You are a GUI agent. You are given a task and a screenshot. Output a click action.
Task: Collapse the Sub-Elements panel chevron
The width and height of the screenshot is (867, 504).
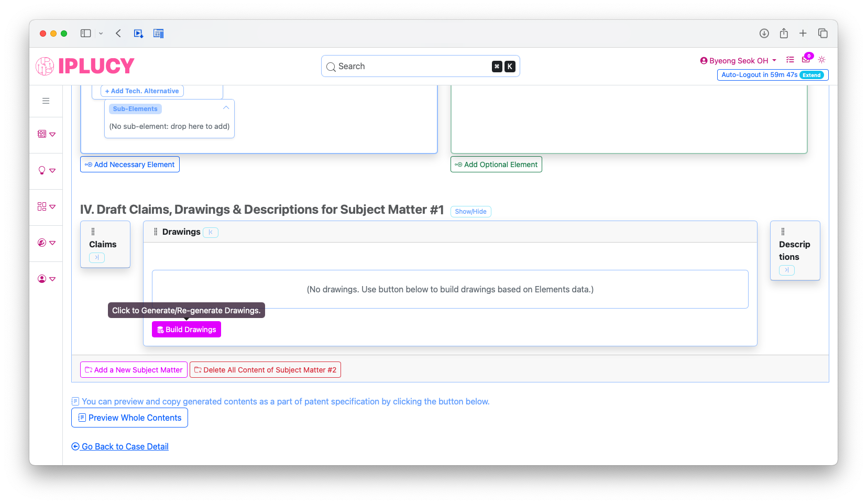(x=226, y=108)
